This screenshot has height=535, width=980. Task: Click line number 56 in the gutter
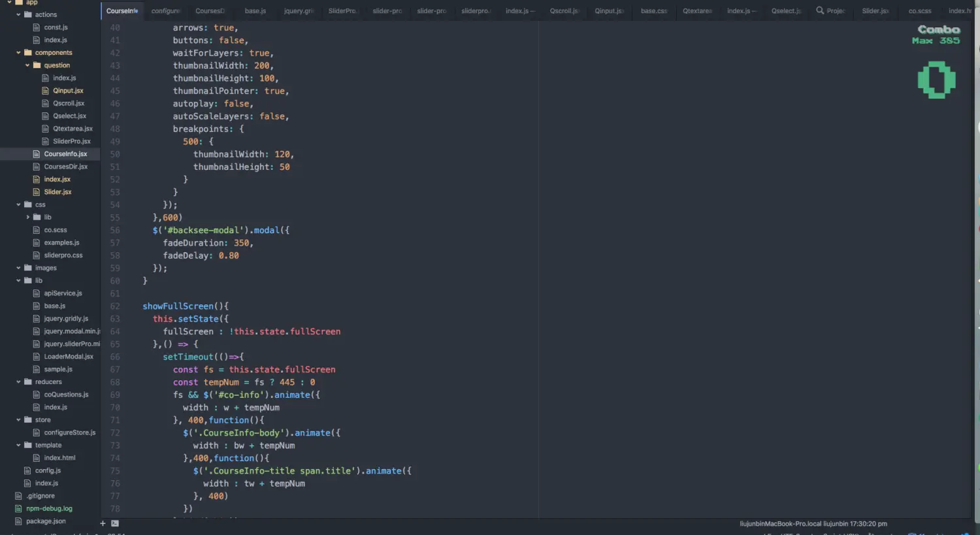click(x=115, y=231)
